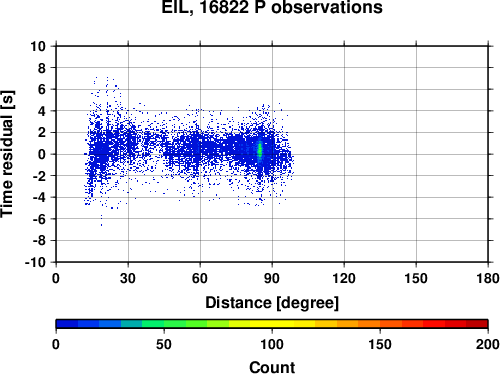Click the 'Count' colorbar label
Image resolution: width=500 pixels, height=374 pixels.
click(x=272, y=367)
